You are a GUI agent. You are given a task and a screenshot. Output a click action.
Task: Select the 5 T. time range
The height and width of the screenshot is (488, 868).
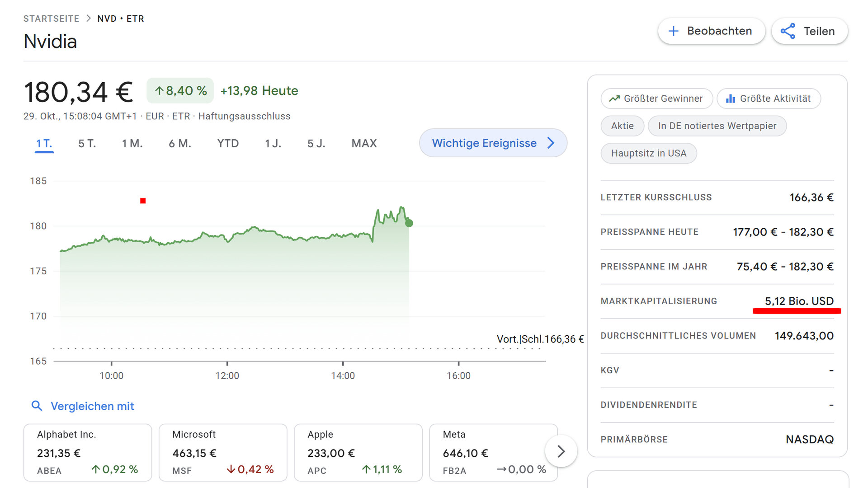click(87, 144)
